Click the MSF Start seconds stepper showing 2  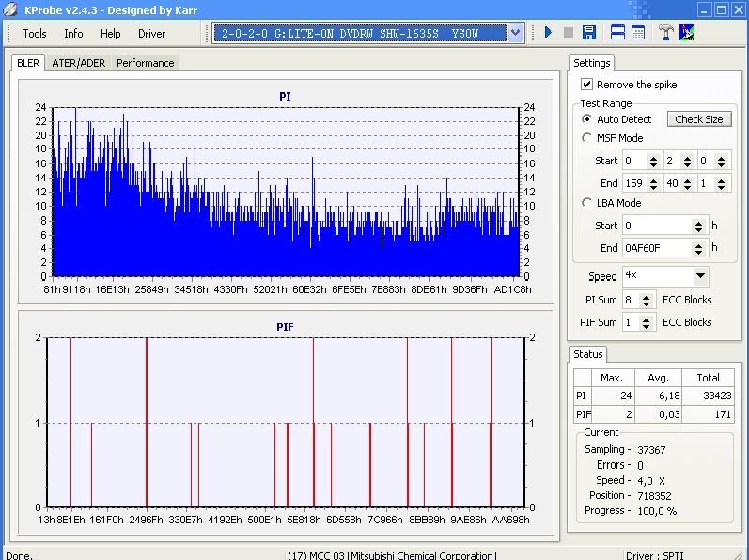tap(687, 161)
